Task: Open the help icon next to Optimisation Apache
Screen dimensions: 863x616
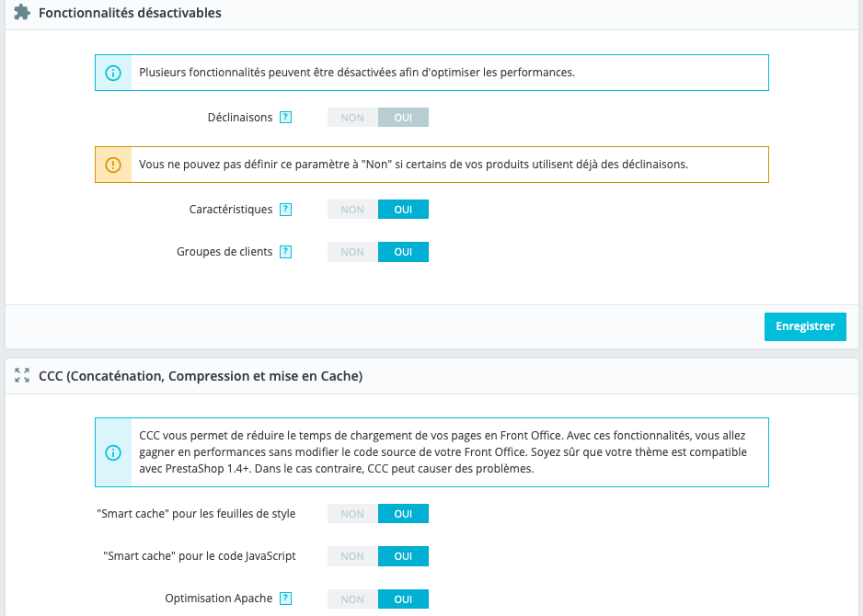Action: click(286, 599)
